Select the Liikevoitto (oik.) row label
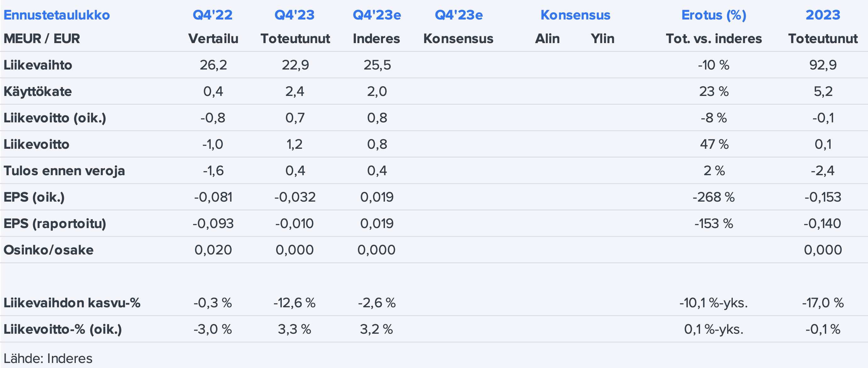The width and height of the screenshot is (868, 368). (55, 118)
